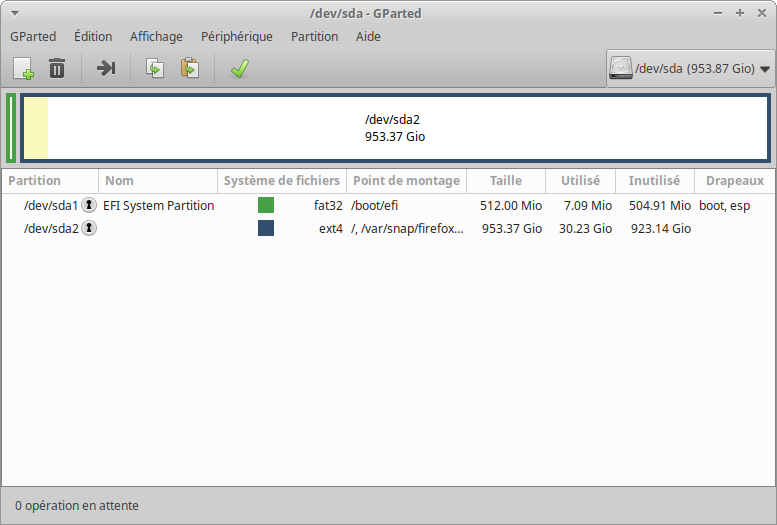Click the Système de fichiers column header
Image resolution: width=777 pixels, height=525 pixels.
pos(282,181)
